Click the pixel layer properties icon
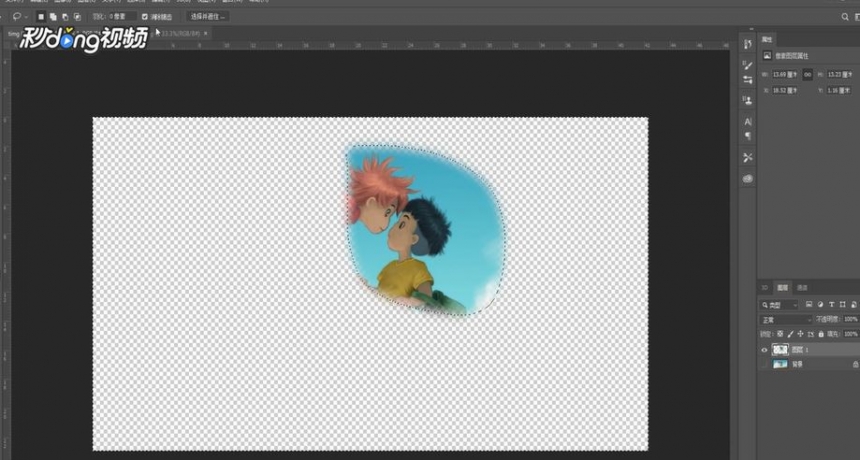860x460 pixels. (x=767, y=55)
